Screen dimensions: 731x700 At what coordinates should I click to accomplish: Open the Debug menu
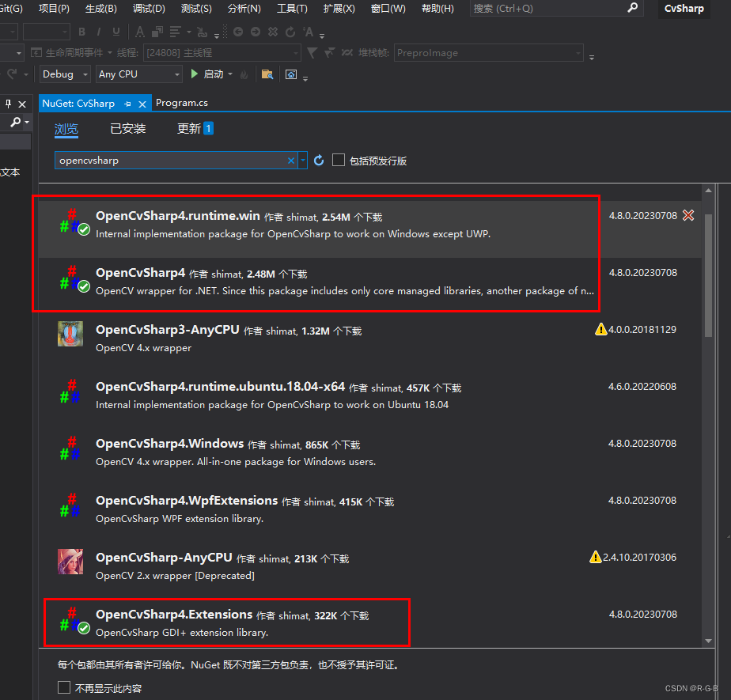click(x=149, y=9)
